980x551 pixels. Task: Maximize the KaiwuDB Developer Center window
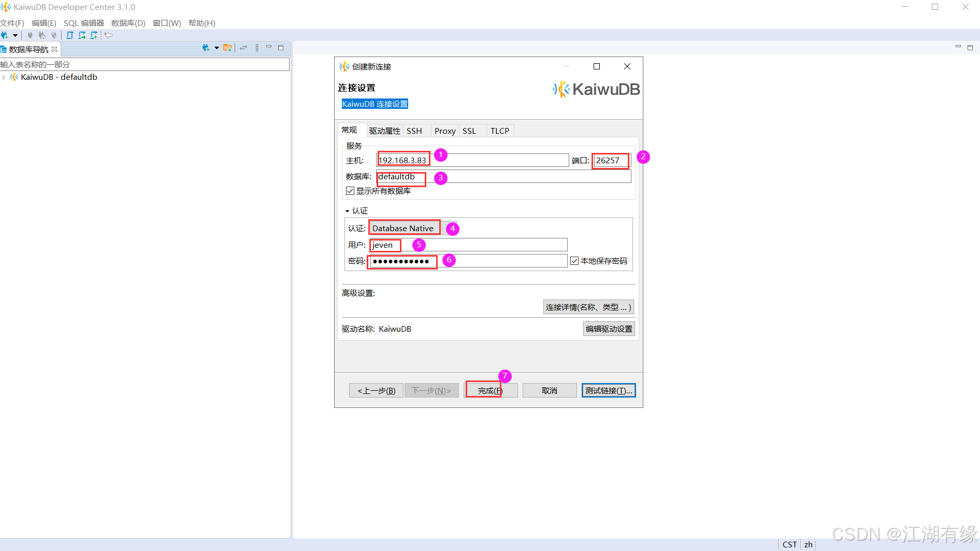point(935,7)
